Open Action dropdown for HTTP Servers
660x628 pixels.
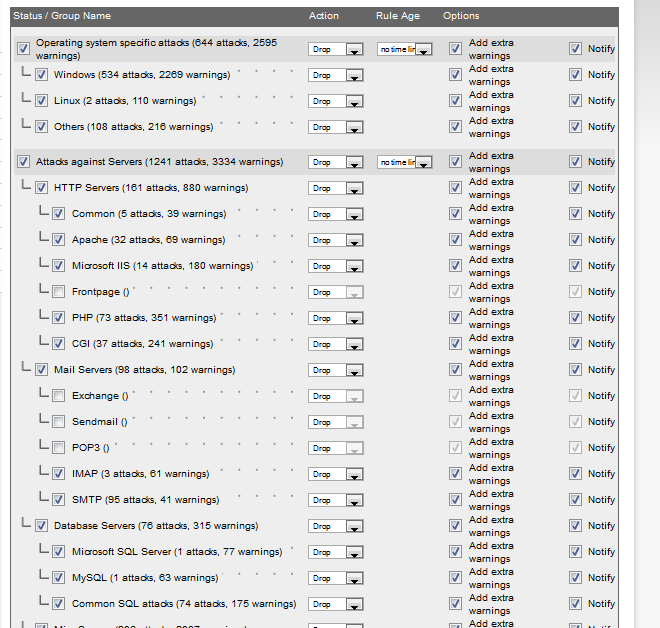pyautogui.click(x=335, y=188)
